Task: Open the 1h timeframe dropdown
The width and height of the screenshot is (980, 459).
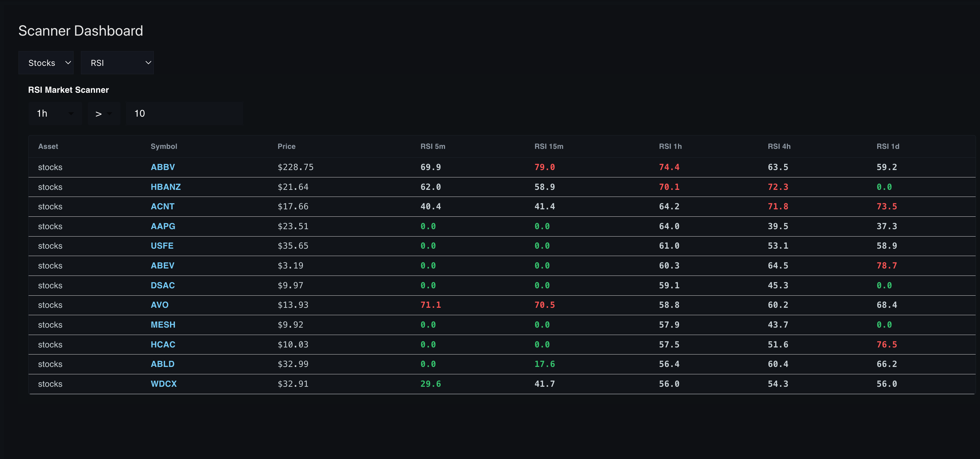Action: pyautogui.click(x=55, y=113)
